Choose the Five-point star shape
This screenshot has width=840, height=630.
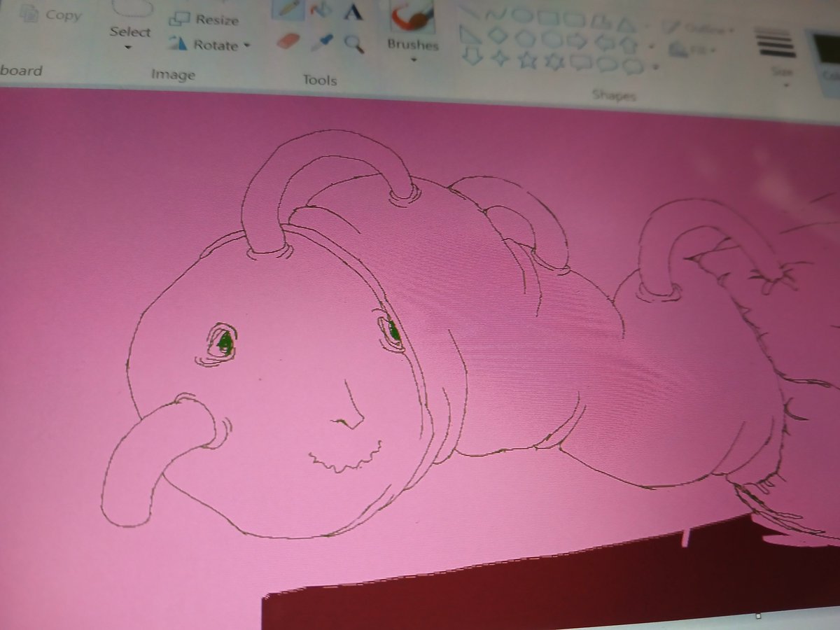click(x=527, y=59)
